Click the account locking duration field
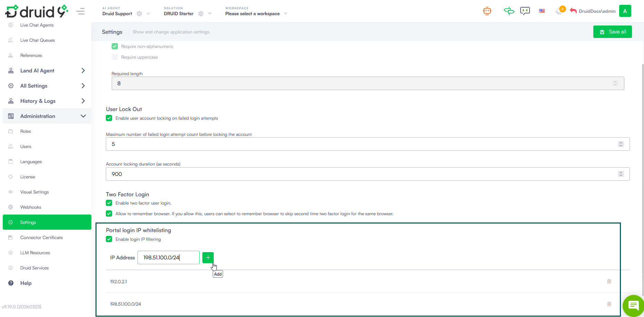This screenshot has width=644, height=317. click(x=362, y=174)
